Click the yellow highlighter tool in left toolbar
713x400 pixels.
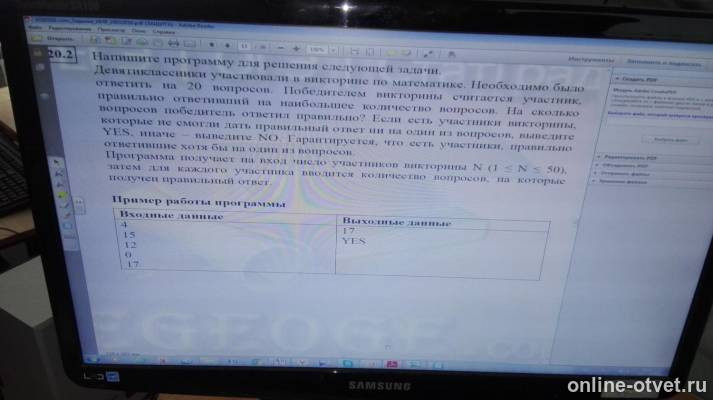(x=62, y=195)
